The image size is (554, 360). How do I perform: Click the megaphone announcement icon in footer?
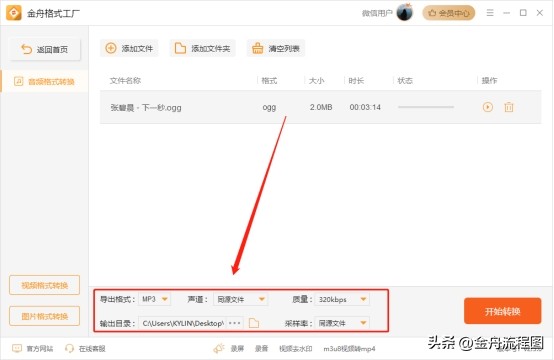point(219,348)
